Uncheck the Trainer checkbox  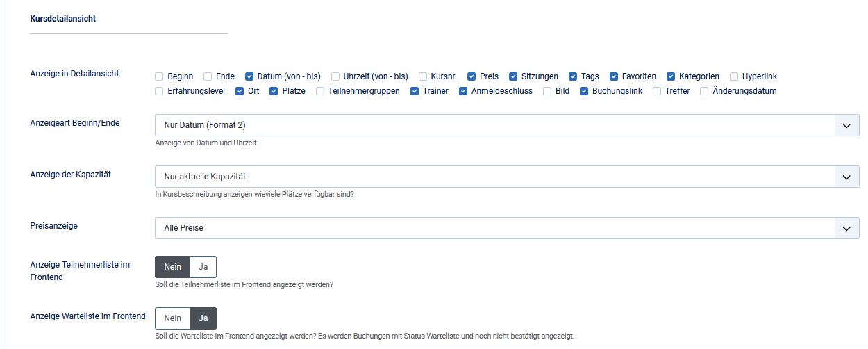pyautogui.click(x=415, y=91)
